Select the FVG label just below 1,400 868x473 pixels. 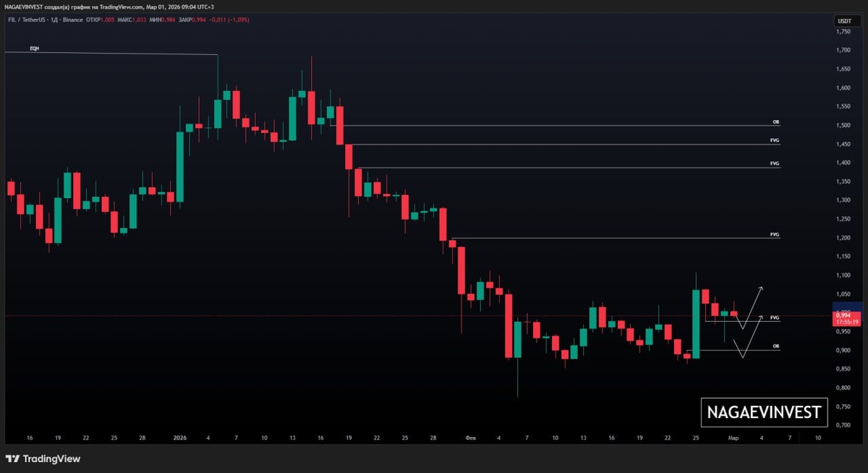click(x=775, y=164)
